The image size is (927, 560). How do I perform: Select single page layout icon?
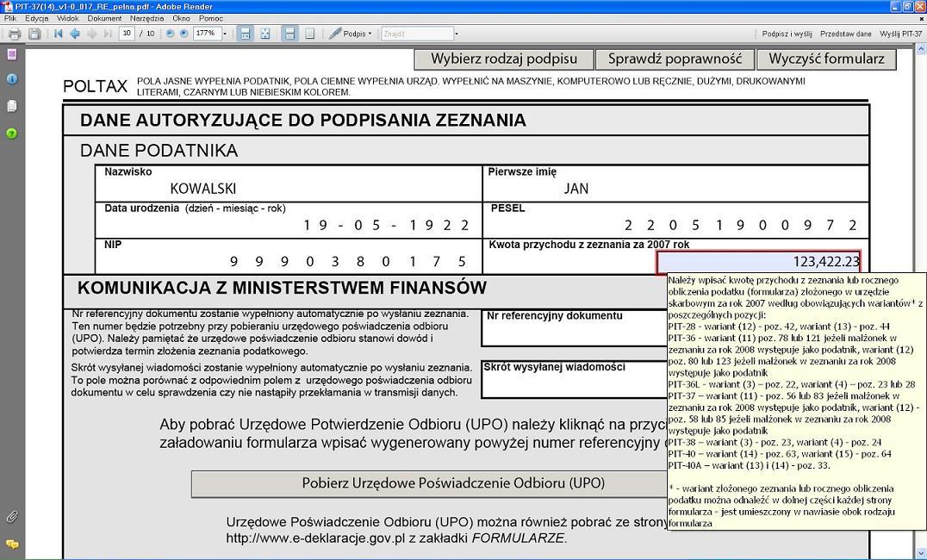[309, 34]
